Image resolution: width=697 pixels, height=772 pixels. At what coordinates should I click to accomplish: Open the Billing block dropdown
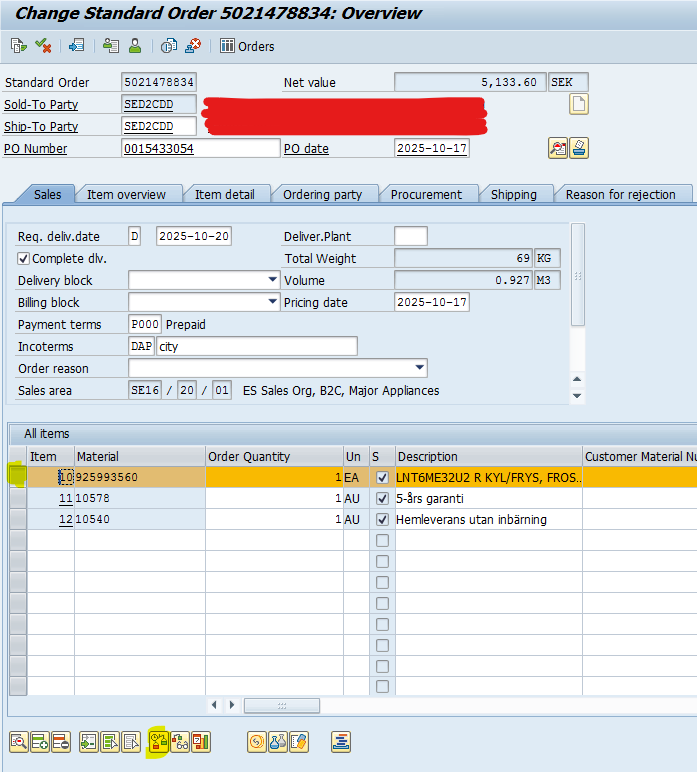tap(272, 301)
